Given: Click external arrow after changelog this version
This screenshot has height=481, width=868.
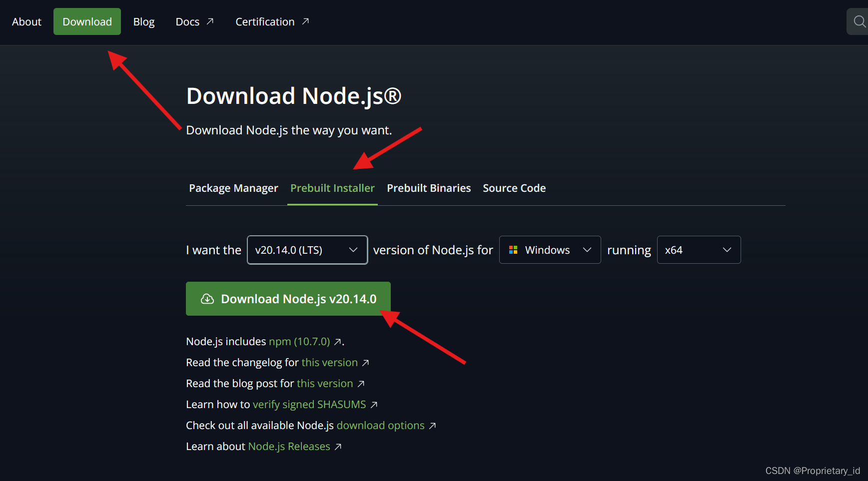Looking at the screenshot, I should [365, 363].
